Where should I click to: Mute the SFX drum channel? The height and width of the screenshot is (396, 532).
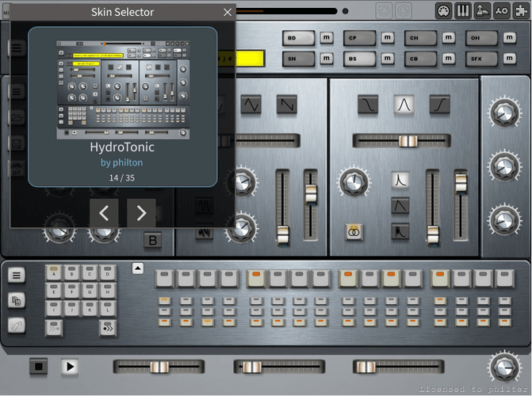tap(510, 59)
